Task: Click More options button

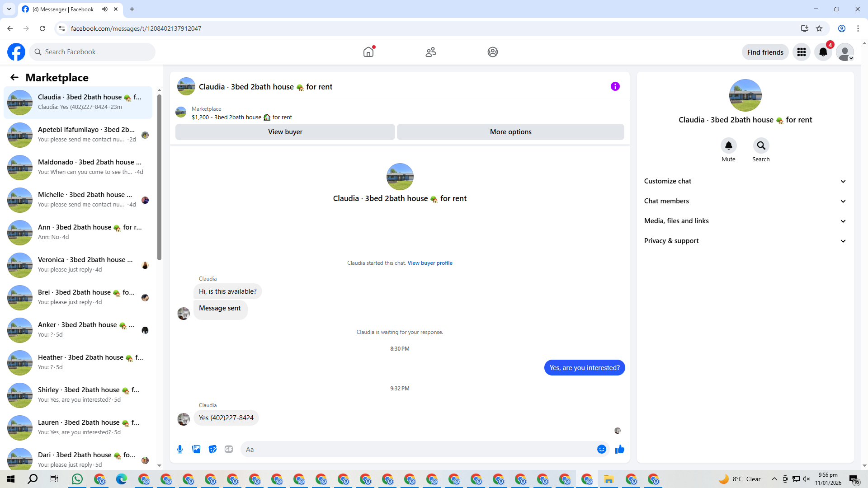Action: [x=510, y=132]
